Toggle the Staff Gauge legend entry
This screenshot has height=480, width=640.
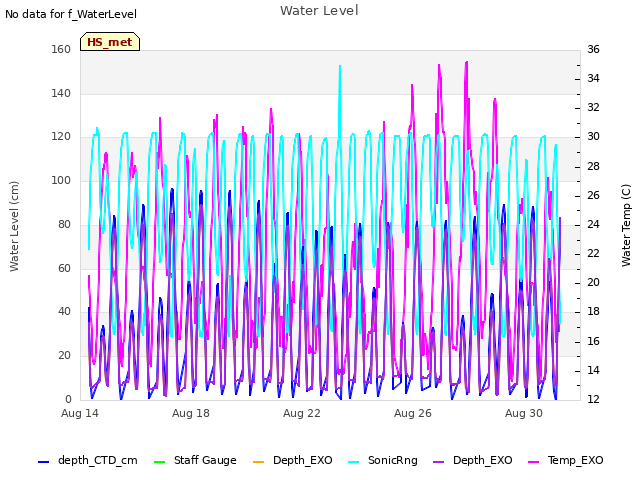195,460
